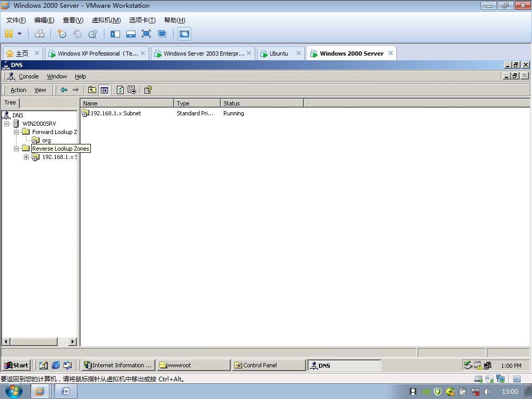Image resolution: width=532 pixels, height=399 pixels.
Task: Click the Word icon on host taskbar
Action: click(x=66, y=392)
